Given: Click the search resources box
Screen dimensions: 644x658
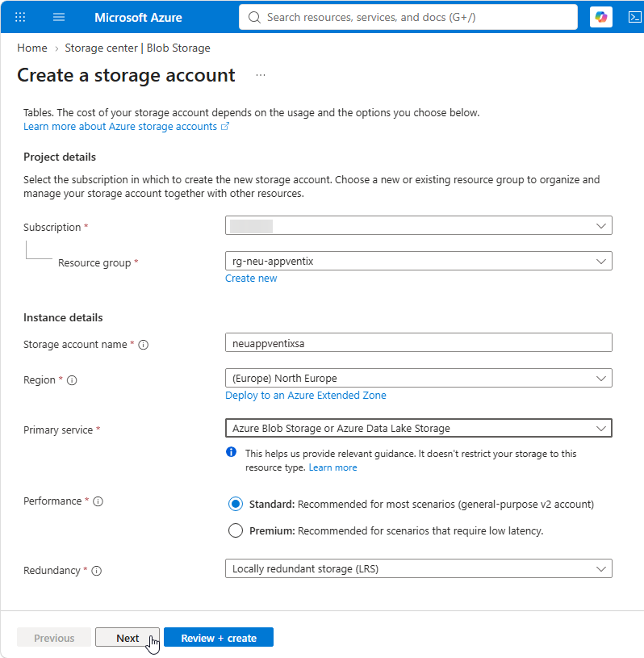Looking at the screenshot, I should pyautogui.click(x=408, y=17).
